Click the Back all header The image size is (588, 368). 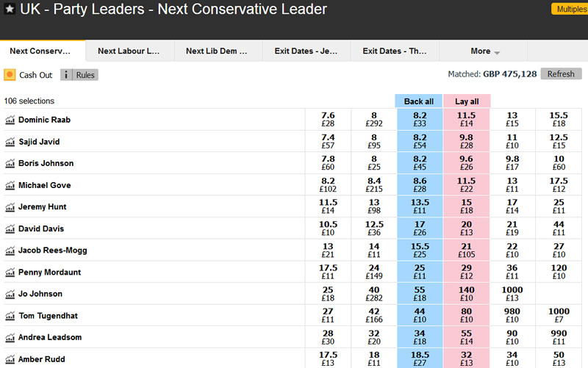click(x=419, y=101)
